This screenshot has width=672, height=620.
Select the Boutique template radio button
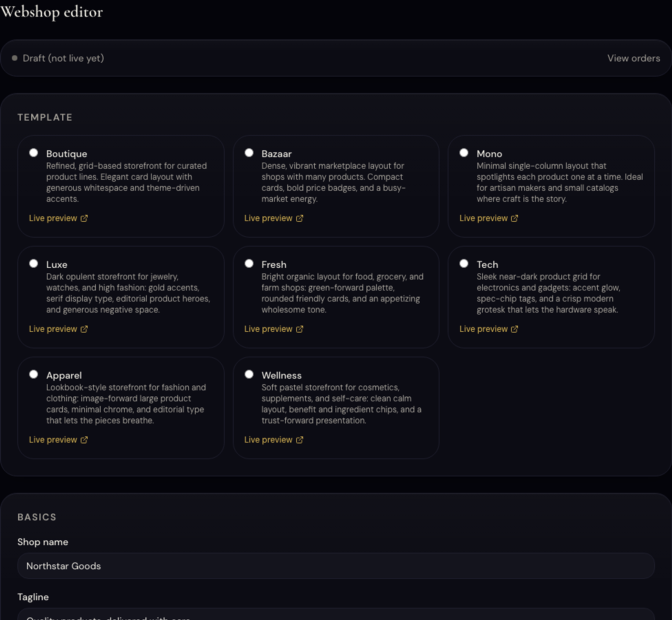(x=33, y=153)
